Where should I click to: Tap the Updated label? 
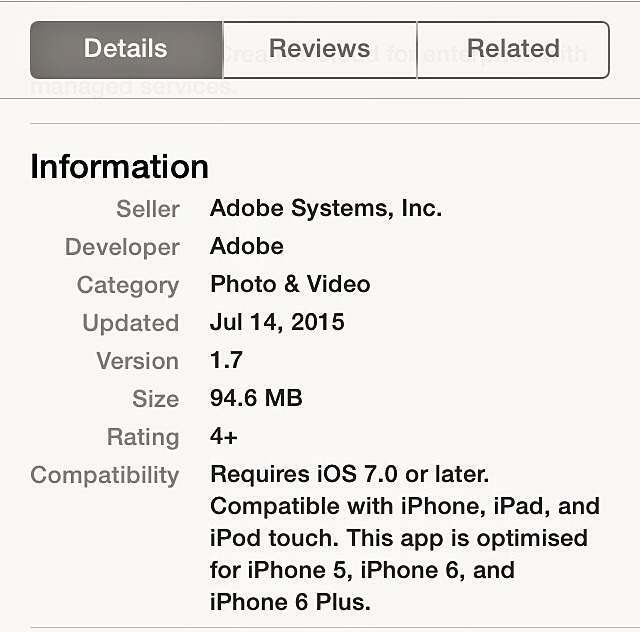[x=131, y=323]
